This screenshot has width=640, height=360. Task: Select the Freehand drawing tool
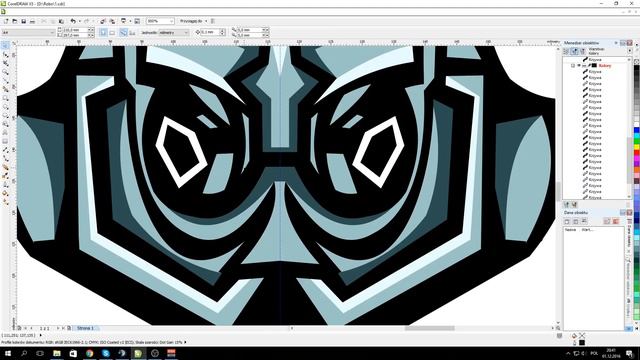(5, 80)
